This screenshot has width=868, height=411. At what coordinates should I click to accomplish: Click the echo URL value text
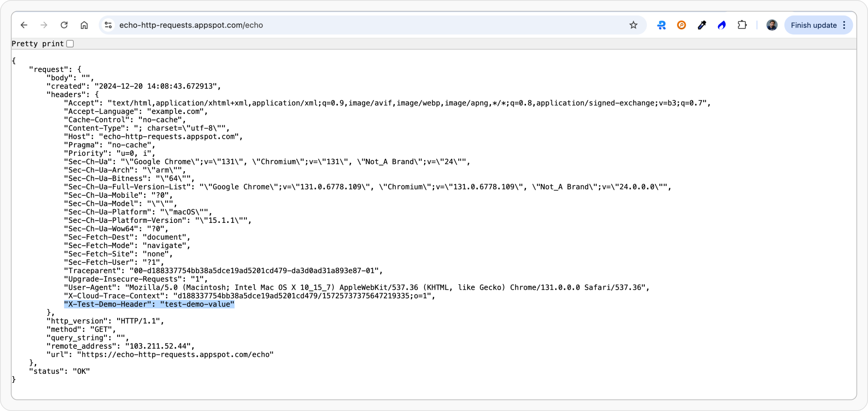pos(176,355)
